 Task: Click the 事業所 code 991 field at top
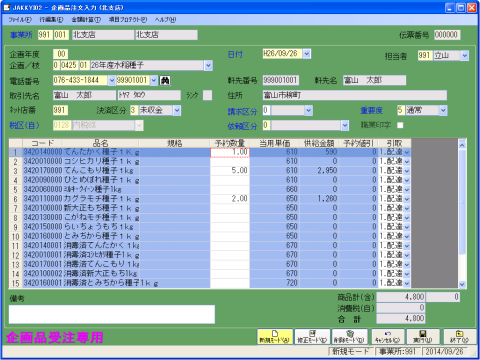(45, 35)
